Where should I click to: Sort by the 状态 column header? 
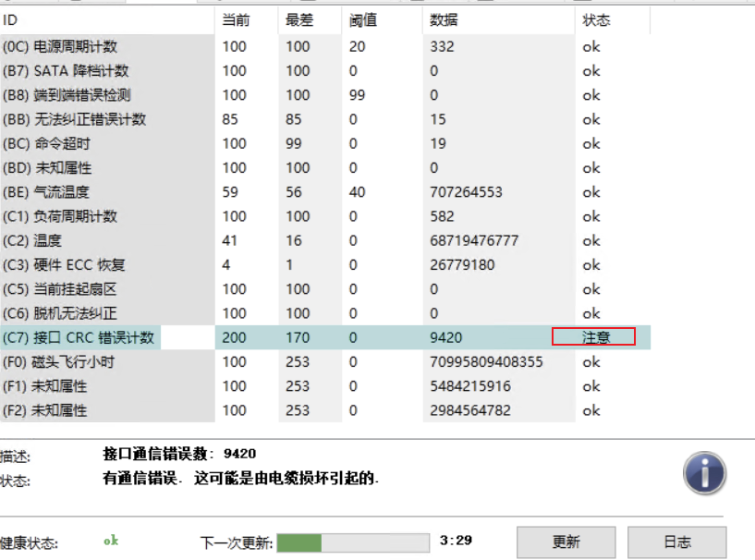tap(596, 20)
